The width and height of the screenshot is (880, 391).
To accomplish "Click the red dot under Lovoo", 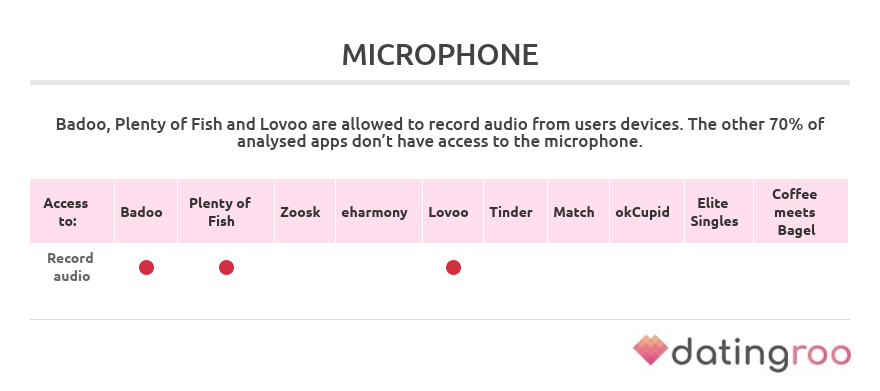I will (453, 268).
